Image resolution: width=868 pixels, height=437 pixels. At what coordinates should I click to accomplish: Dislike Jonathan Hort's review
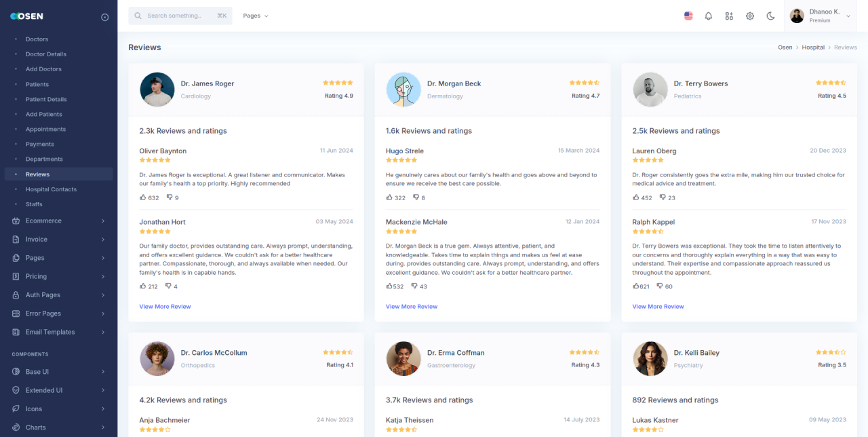(x=168, y=286)
